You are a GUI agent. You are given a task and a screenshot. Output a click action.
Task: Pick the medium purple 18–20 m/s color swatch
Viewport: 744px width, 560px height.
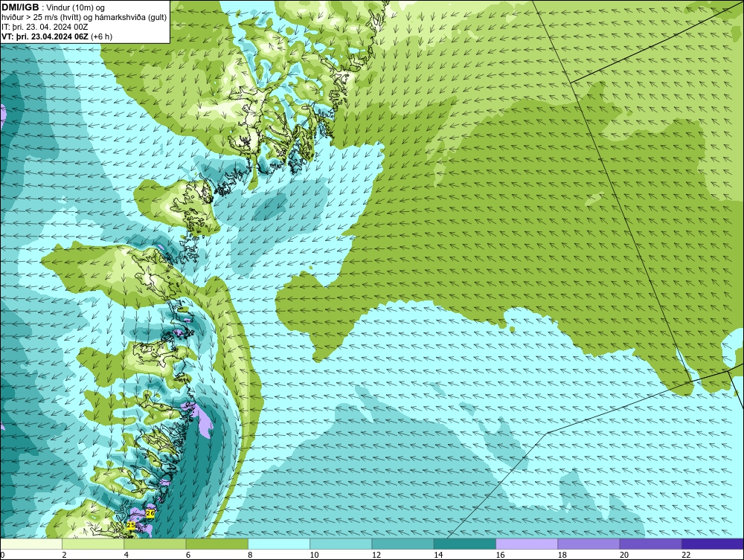coord(589,544)
